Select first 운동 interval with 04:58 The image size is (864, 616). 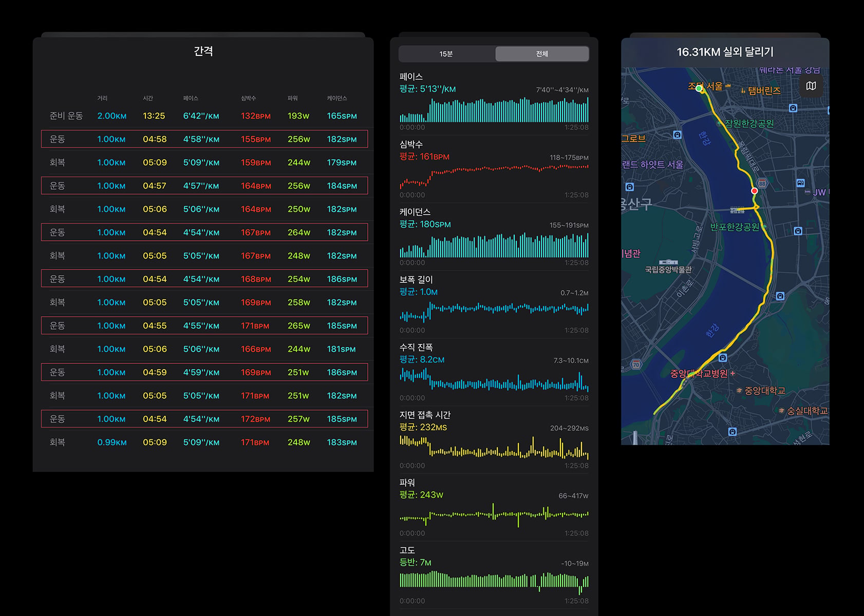pos(204,139)
